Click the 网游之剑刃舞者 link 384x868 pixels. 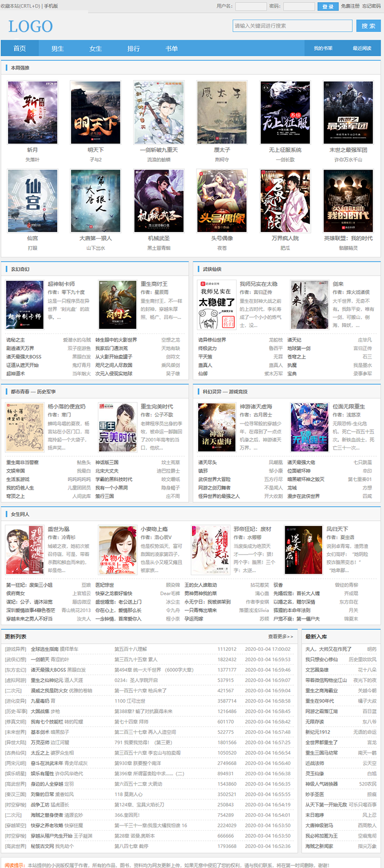click(x=215, y=488)
